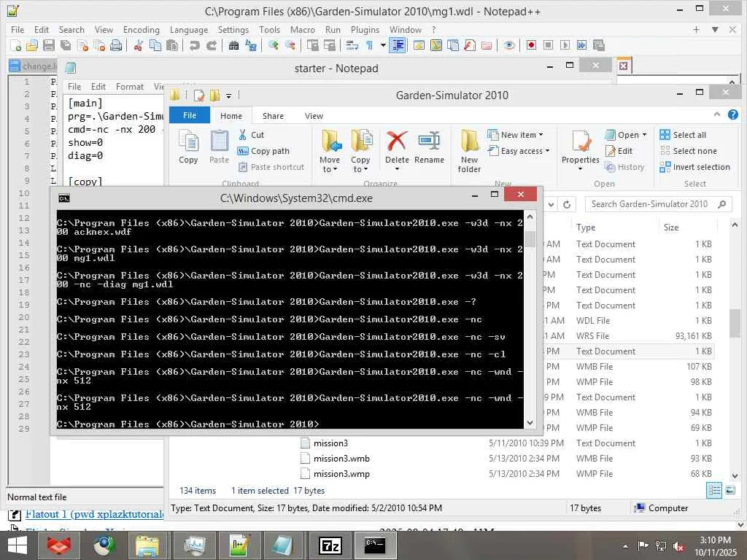
Task: Toggle the highlighted indent guide button
Action: (x=398, y=45)
